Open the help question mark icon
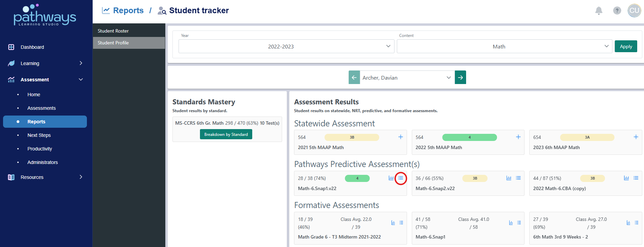644x247 pixels. [617, 11]
